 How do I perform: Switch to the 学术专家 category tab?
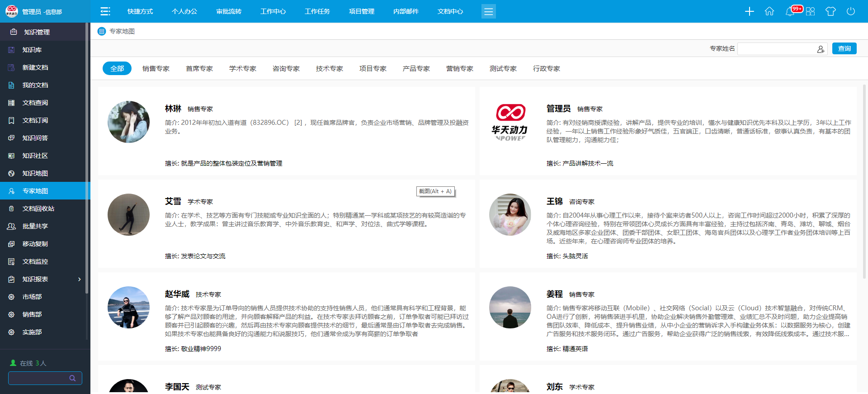click(x=242, y=69)
